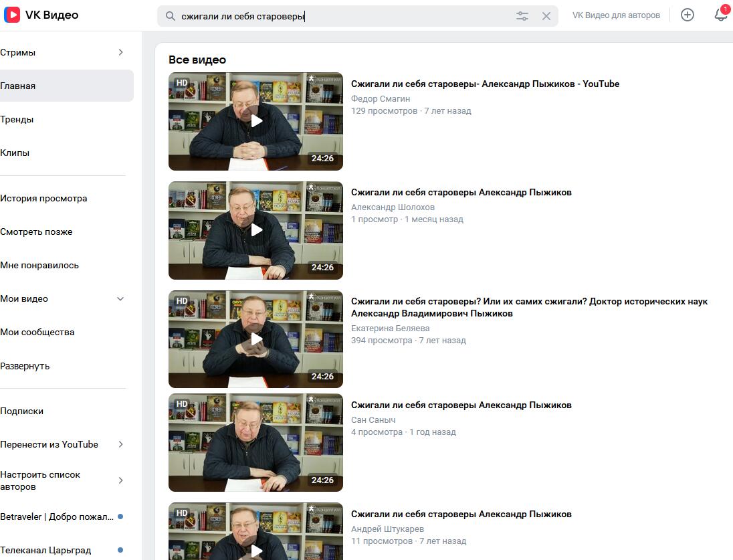Open author Федор Смагин
Viewport: 733px width, 560px height.
pyautogui.click(x=381, y=99)
